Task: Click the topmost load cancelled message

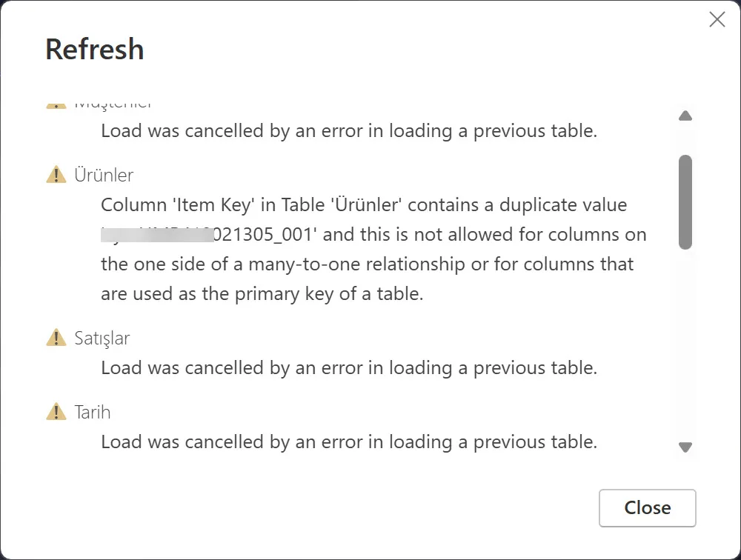Action: click(x=348, y=130)
